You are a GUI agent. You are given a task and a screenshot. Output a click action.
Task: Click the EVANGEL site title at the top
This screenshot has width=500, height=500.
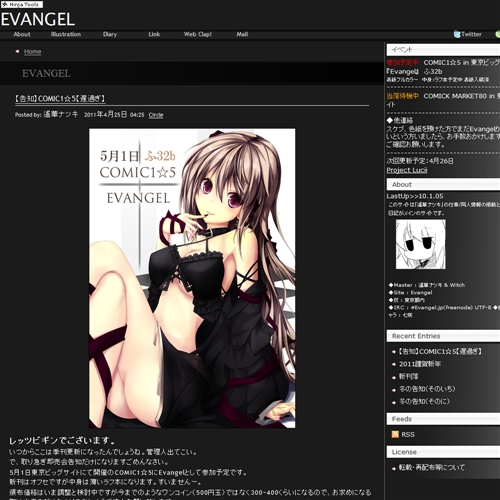[x=38, y=20]
